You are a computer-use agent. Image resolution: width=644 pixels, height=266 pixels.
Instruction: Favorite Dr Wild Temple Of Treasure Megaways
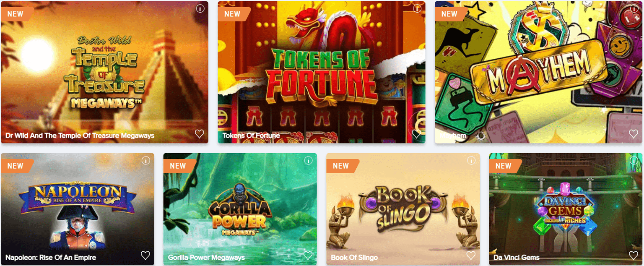click(x=200, y=134)
